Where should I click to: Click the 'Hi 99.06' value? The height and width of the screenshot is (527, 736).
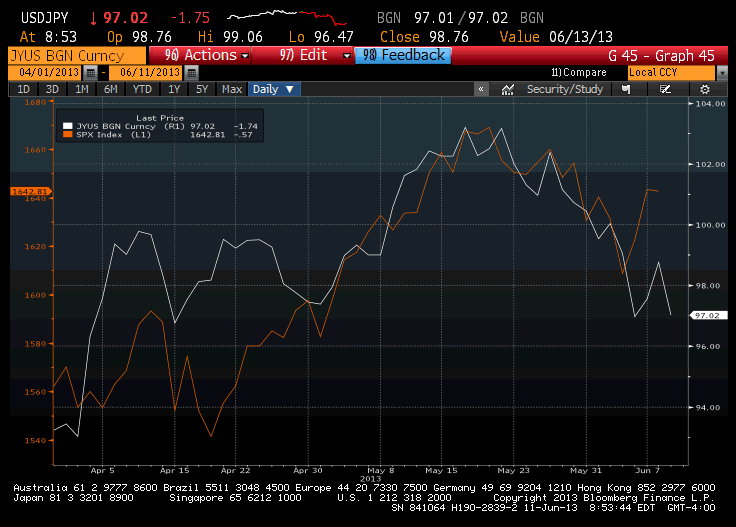point(230,37)
